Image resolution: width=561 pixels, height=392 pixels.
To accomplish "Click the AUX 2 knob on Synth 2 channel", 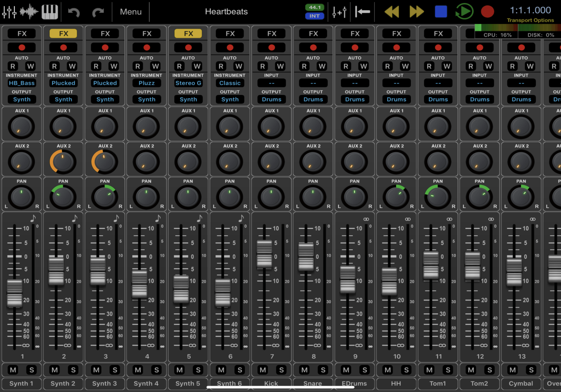I will pyautogui.click(x=63, y=162).
